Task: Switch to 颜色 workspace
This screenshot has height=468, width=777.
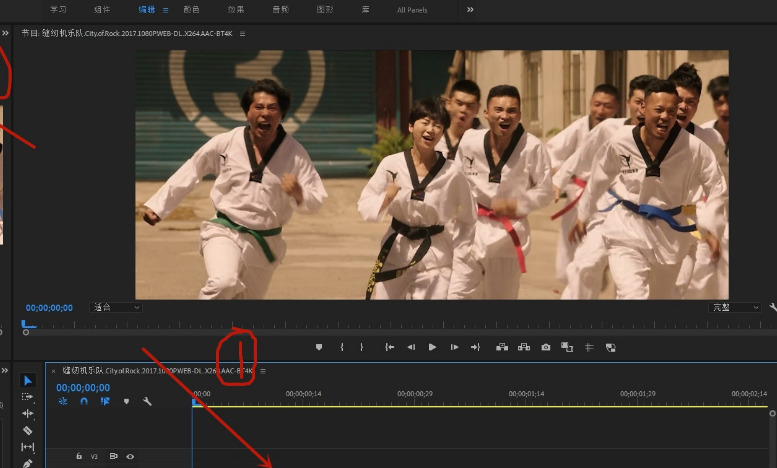Action: (x=191, y=9)
